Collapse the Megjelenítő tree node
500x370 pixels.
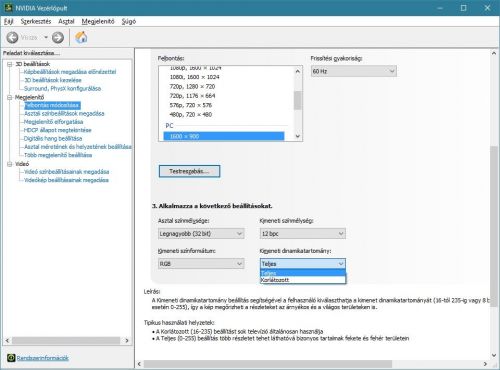coord(10,97)
